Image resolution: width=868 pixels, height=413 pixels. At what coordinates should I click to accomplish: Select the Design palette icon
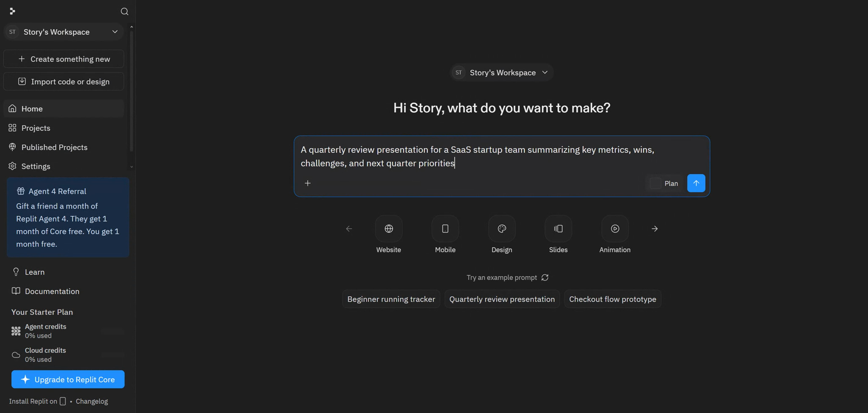[x=502, y=229]
